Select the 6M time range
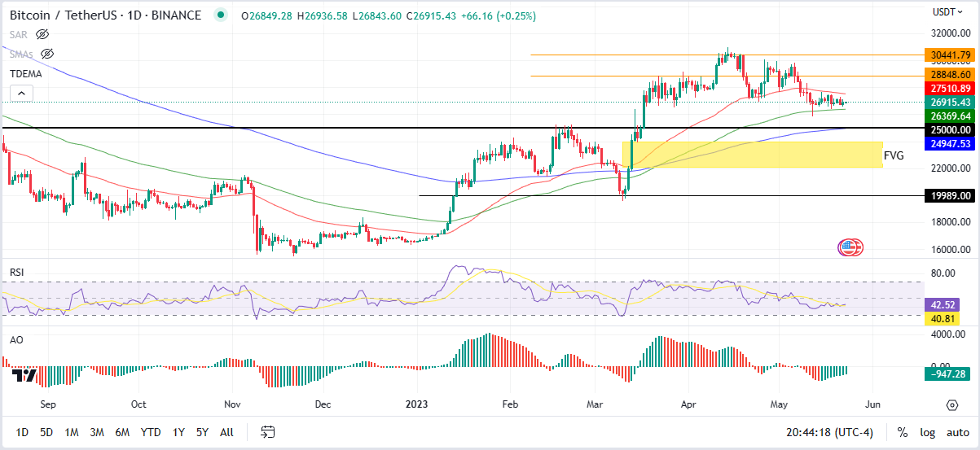Image resolution: width=980 pixels, height=450 pixels. [x=122, y=432]
